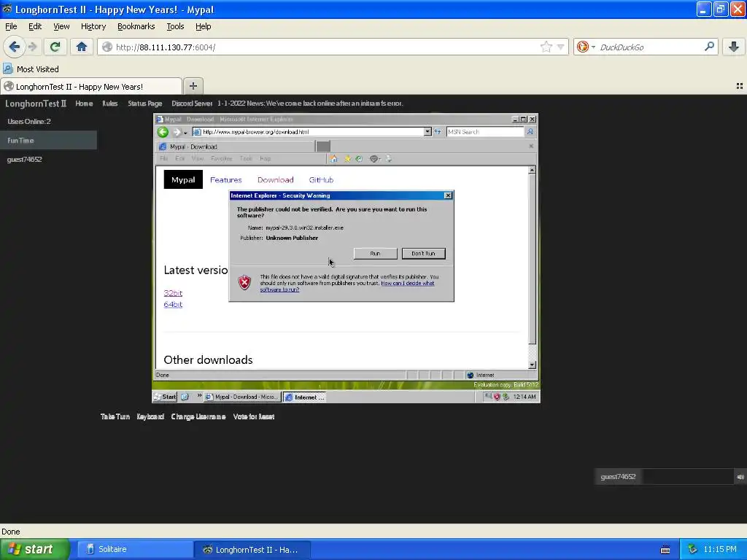Screen dimensions: 747x560
Task: Open the Bookmarks menu
Action: [x=136, y=26]
